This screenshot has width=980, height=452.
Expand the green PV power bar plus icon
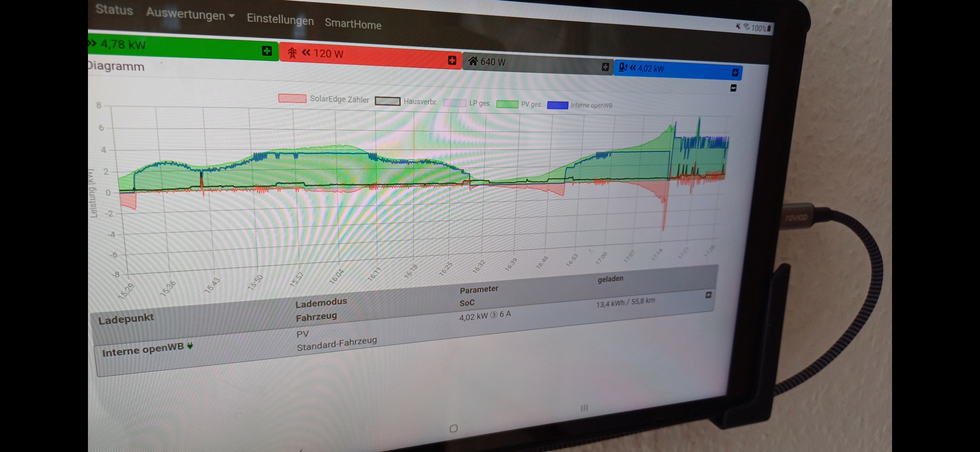267,51
